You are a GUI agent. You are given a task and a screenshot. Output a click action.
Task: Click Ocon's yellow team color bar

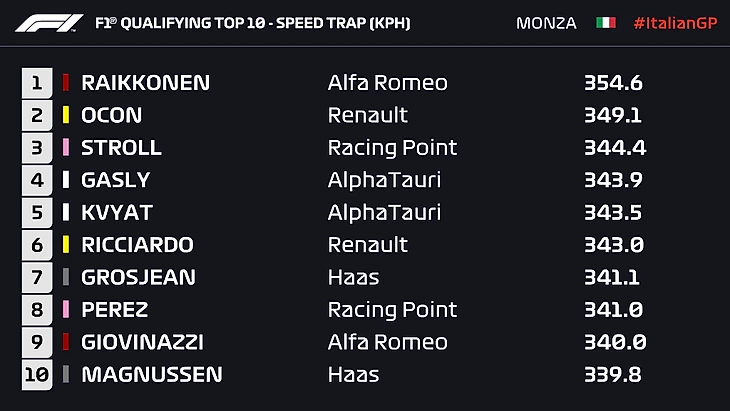[66, 115]
